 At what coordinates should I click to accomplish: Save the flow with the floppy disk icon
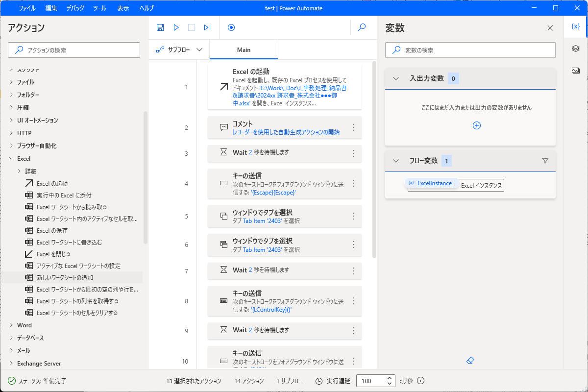pyautogui.click(x=160, y=27)
